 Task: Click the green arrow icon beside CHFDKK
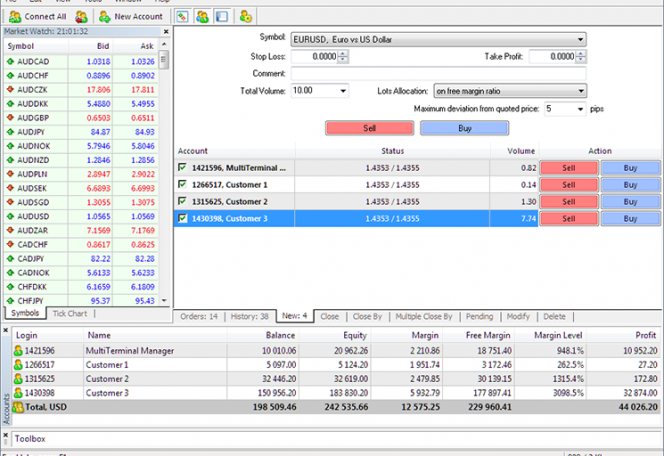(x=10, y=287)
